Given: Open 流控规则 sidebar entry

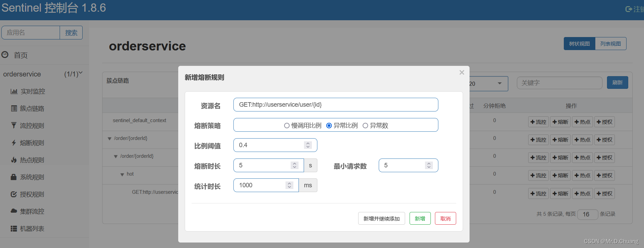Looking at the screenshot, I should pyautogui.click(x=32, y=126).
